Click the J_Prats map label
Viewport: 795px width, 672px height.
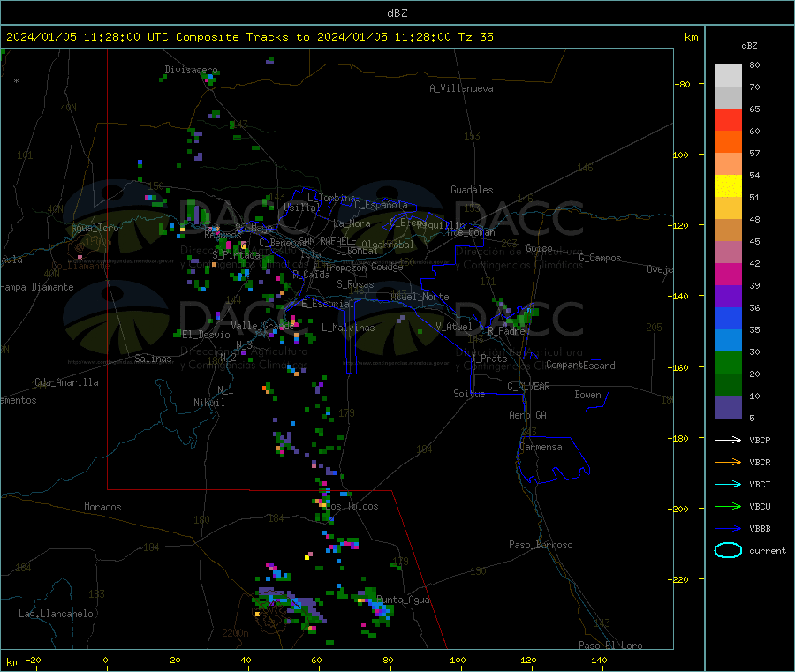(489, 359)
